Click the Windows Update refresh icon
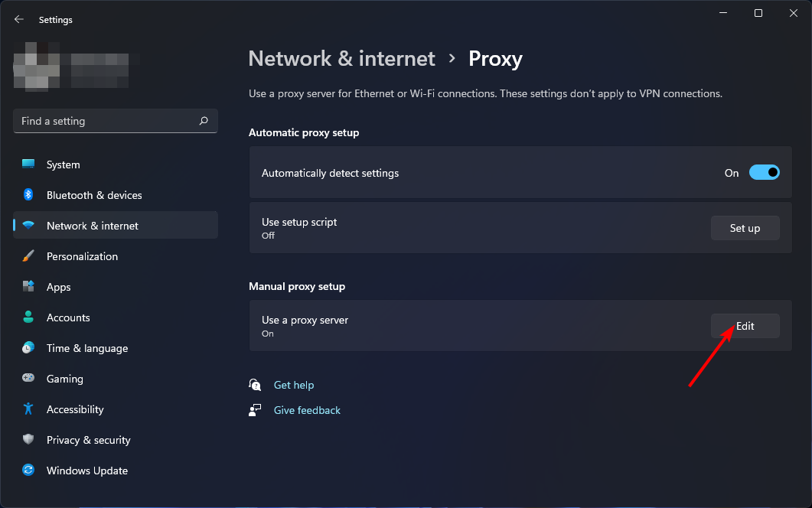 coord(28,471)
